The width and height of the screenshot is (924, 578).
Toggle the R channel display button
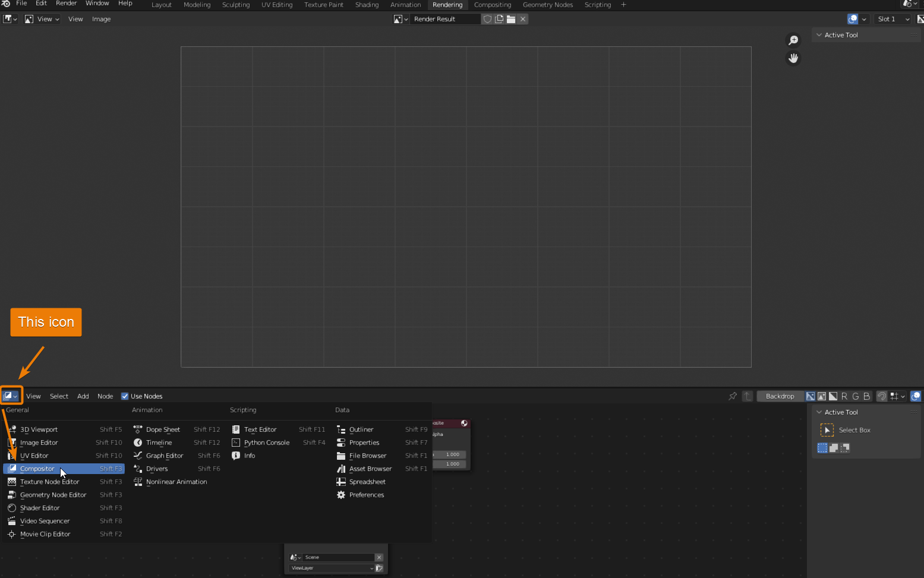click(844, 396)
